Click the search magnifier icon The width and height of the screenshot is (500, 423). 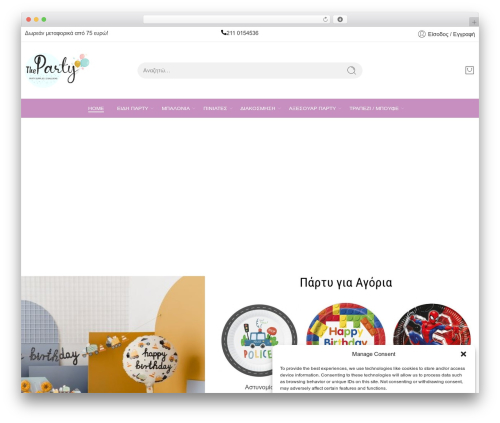point(351,70)
